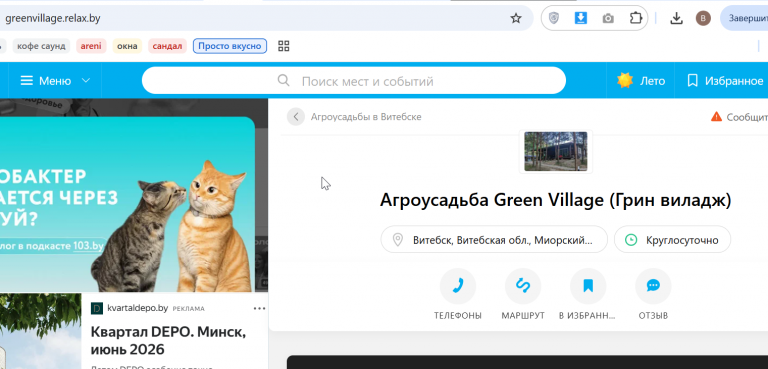
Task: Open the кофе саунд bookmark
Action: pos(41,46)
